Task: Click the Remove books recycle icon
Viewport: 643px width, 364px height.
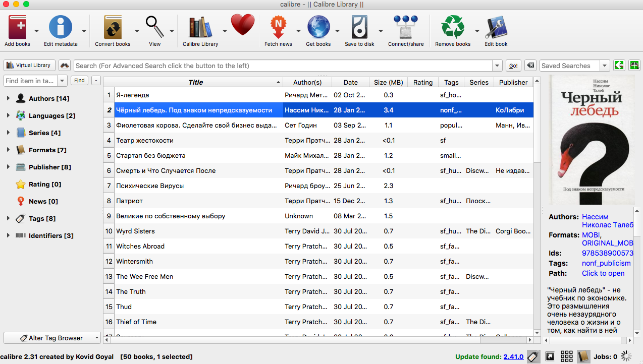Action: pyautogui.click(x=453, y=27)
